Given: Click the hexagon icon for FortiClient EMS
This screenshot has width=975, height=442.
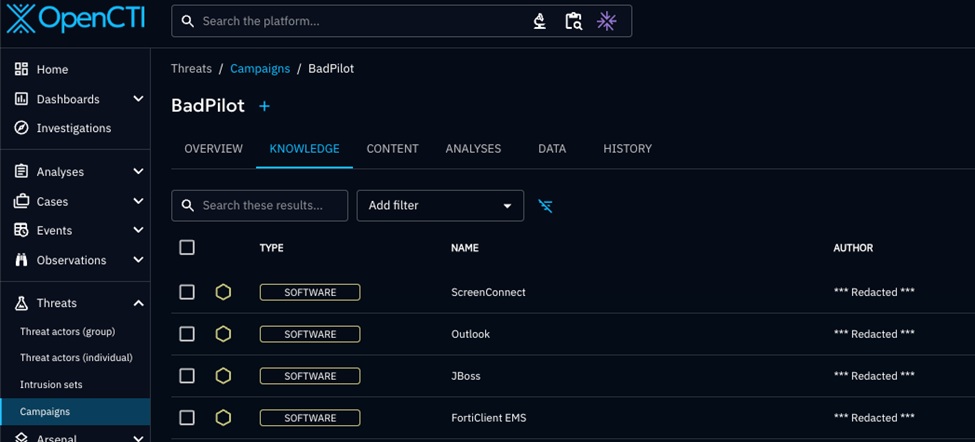Looking at the screenshot, I should tap(223, 418).
